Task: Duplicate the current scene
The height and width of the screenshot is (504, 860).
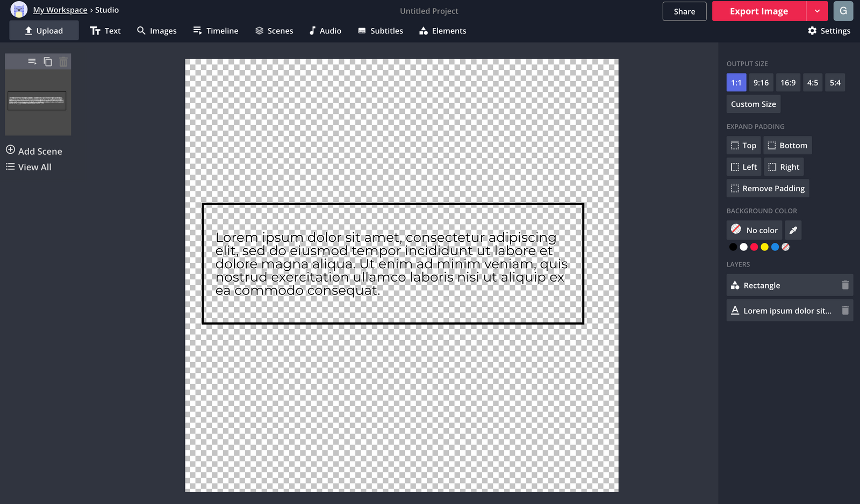Action: coord(47,61)
